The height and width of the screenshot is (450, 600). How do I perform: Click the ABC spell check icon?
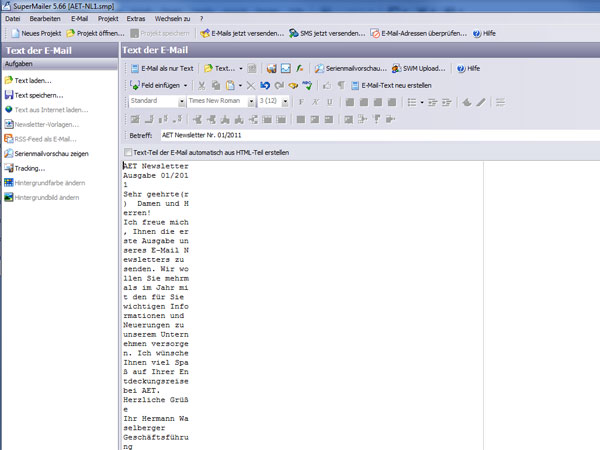(x=307, y=85)
